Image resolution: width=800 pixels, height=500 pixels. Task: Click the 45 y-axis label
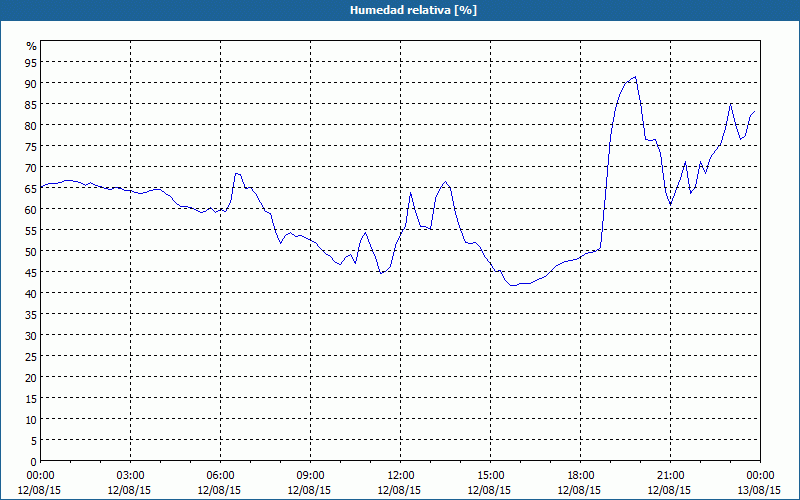tap(31, 272)
